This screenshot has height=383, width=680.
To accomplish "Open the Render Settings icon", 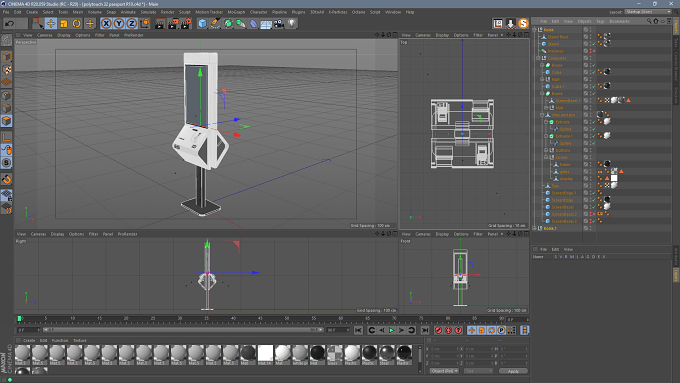I will [x=186, y=23].
